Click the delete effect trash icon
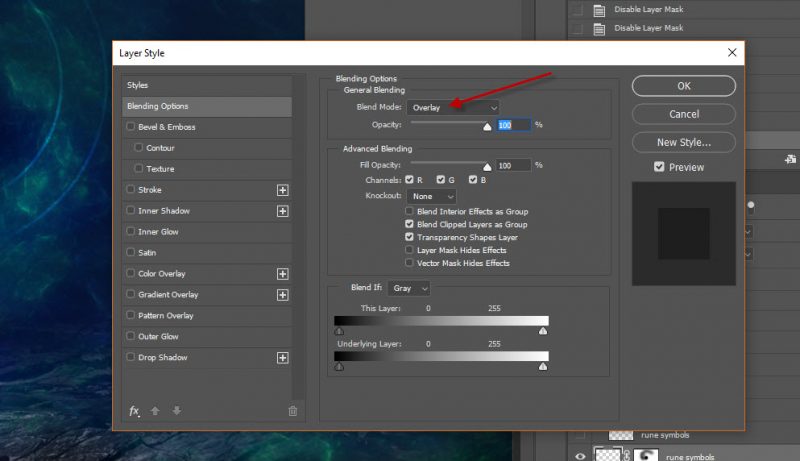Viewport: 800px width, 461px height. (292, 411)
